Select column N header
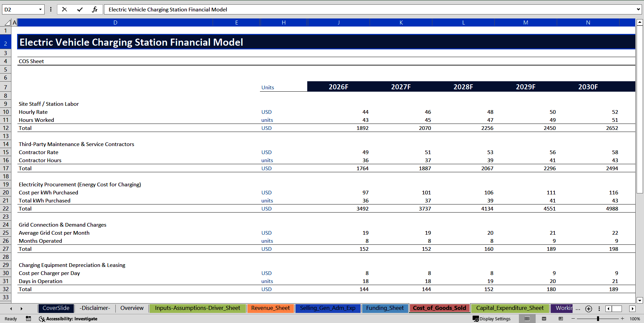Image resolution: width=644 pixels, height=323 pixels. coord(588,22)
